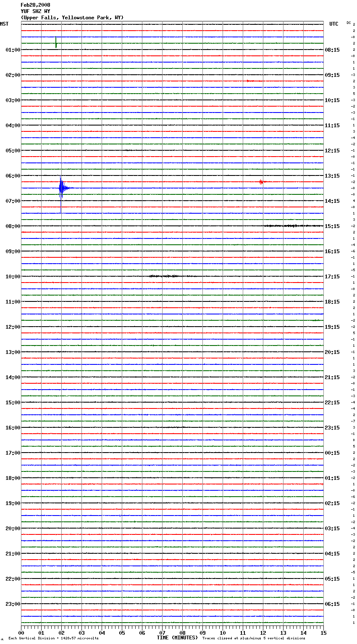Click the 04:15 UTC time label
The height and width of the screenshot is (644, 357).
[x=332, y=554]
